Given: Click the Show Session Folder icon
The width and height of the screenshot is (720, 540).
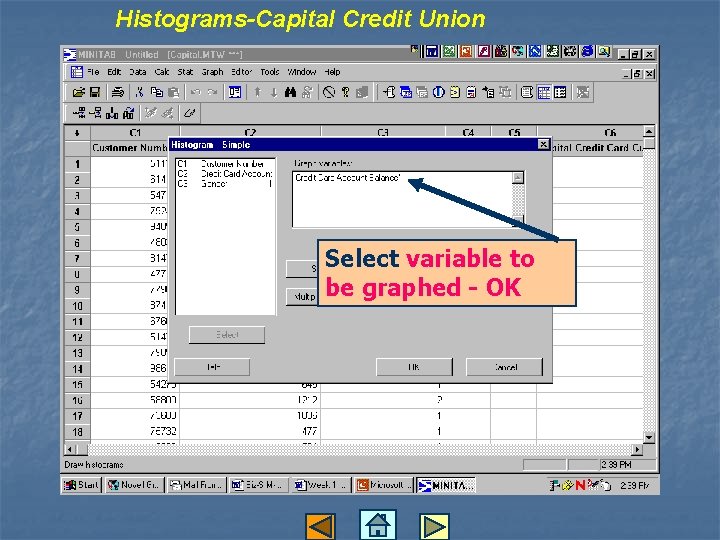Looking at the screenshot, I should [389, 92].
